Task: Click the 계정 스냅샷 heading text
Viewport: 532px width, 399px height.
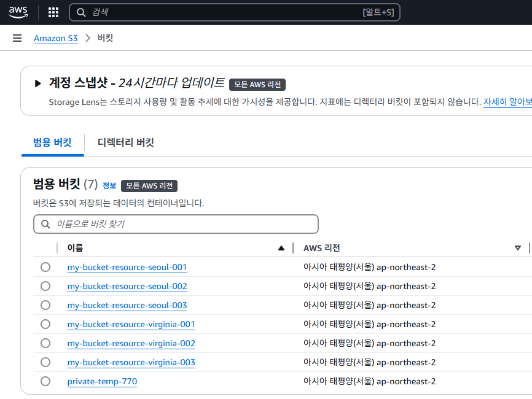Action: click(x=79, y=82)
